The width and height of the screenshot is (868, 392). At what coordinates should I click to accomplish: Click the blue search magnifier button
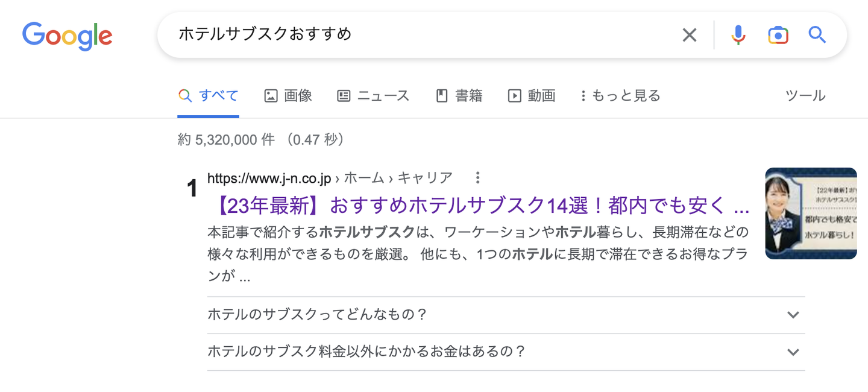(x=817, y=35)
